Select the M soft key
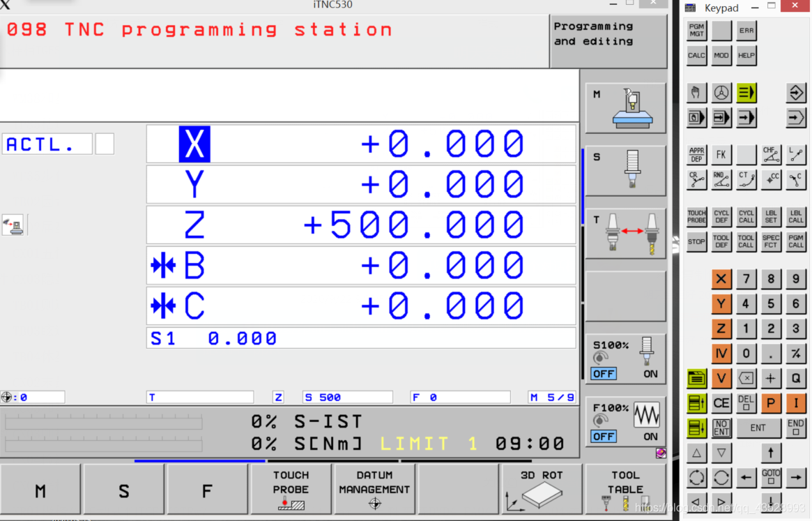This screenshot has height=521, width=812. (40, 488)
